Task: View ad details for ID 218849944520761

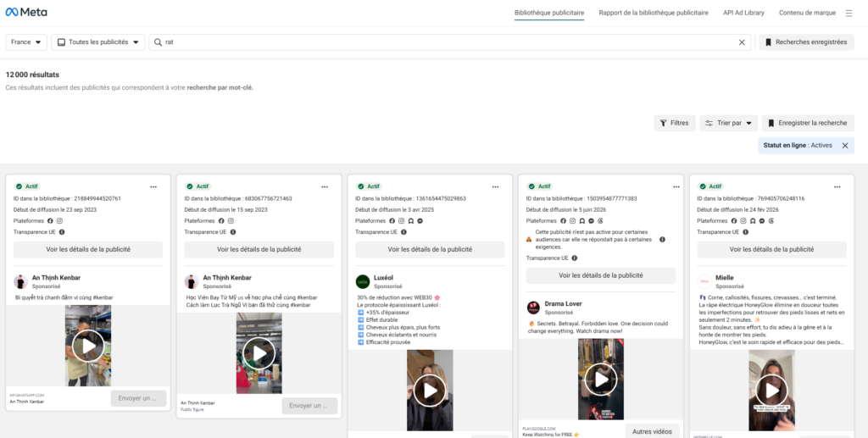Action: click(88, 249)
